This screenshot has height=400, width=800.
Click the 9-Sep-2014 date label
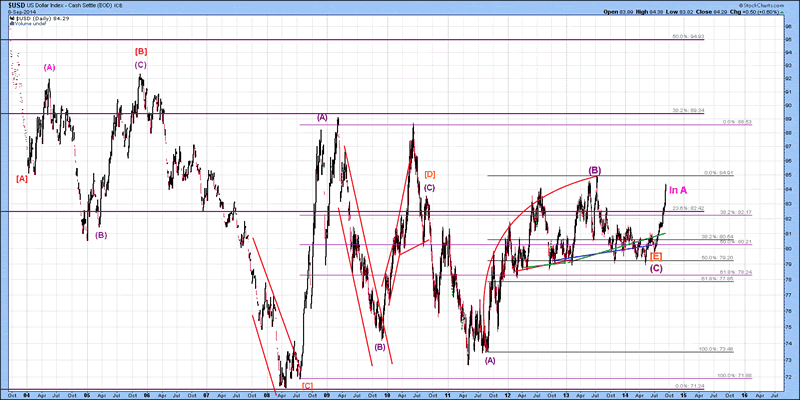coord(21,13)
